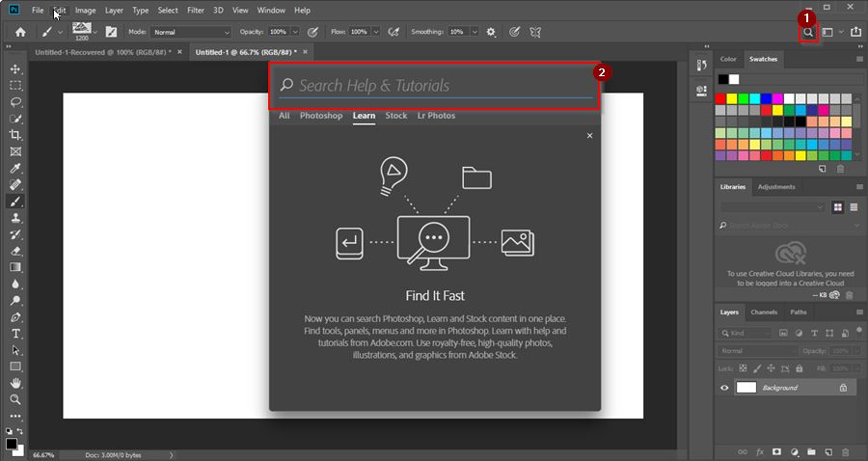
Task: Select the Path Selection tool
Action: tap(15, 350)
